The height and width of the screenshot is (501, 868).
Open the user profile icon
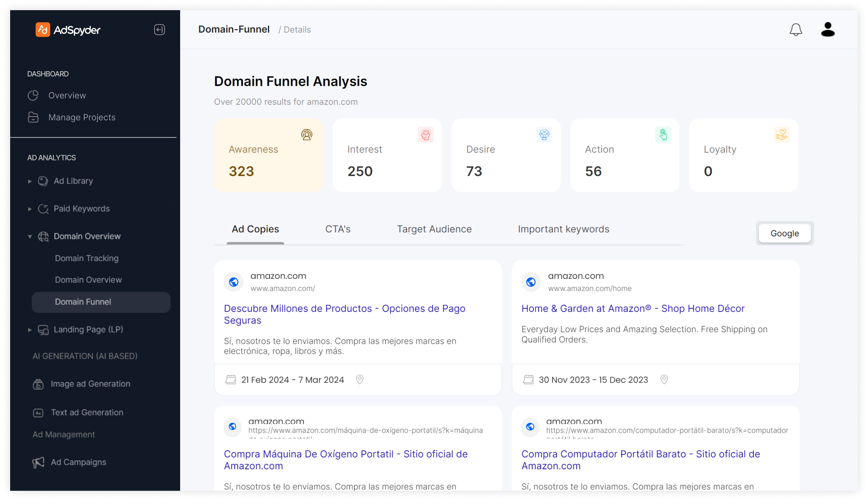(828, 30)
